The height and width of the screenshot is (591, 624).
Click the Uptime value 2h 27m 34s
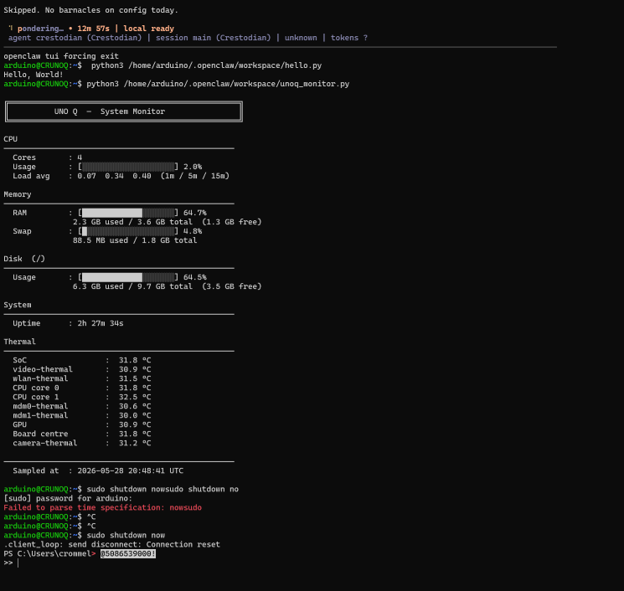(100, 323)
